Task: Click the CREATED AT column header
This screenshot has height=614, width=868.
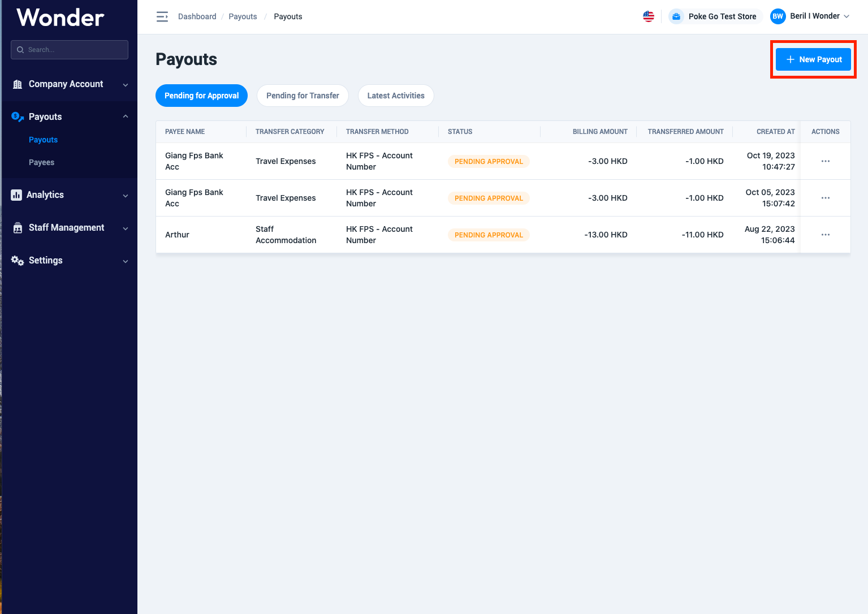Action: [775, 132]
